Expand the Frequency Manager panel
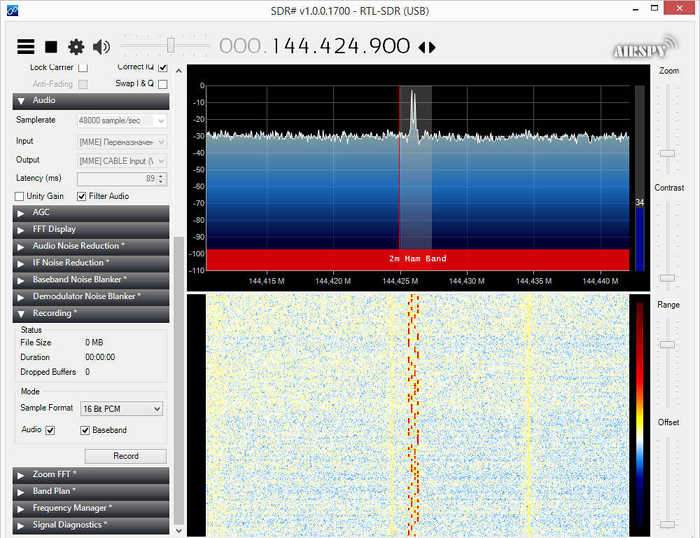Viewport: 700px width, 538px height. 91,509
